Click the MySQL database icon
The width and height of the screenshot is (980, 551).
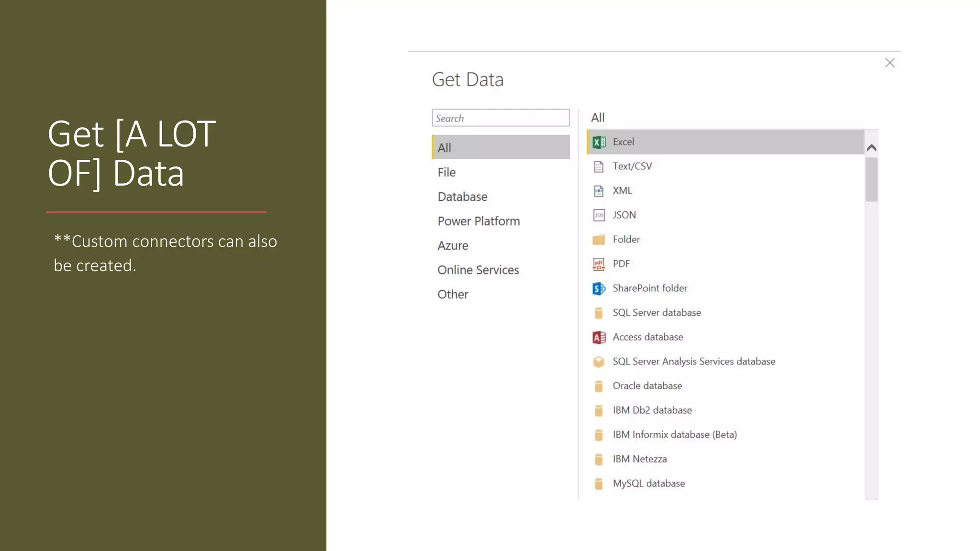coord(599,484)
